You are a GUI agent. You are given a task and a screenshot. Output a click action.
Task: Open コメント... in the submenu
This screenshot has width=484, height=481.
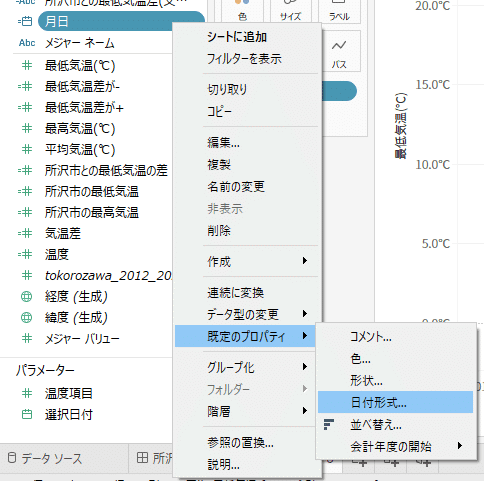pos(371,337)
